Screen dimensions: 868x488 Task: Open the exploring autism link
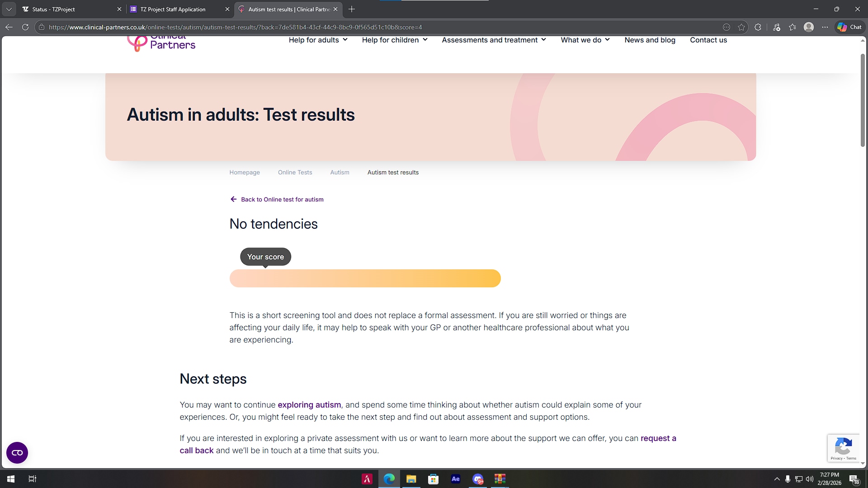tap(309, 405)
